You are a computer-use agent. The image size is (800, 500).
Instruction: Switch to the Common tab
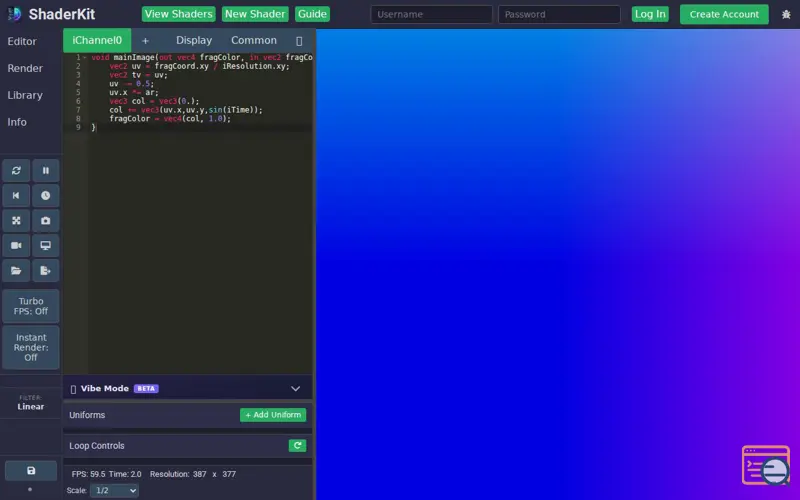pyautogui.click(x=254, y=40)
